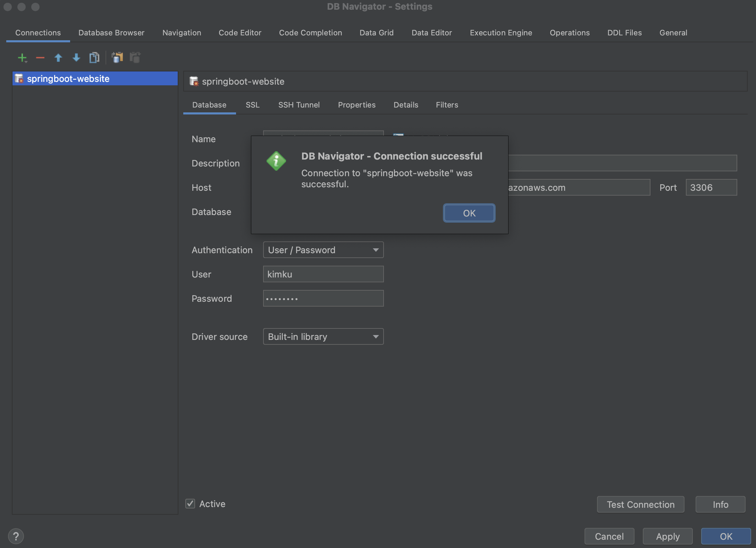
Task: Duplicate connection using the copy icon
Action: point(94,58)
